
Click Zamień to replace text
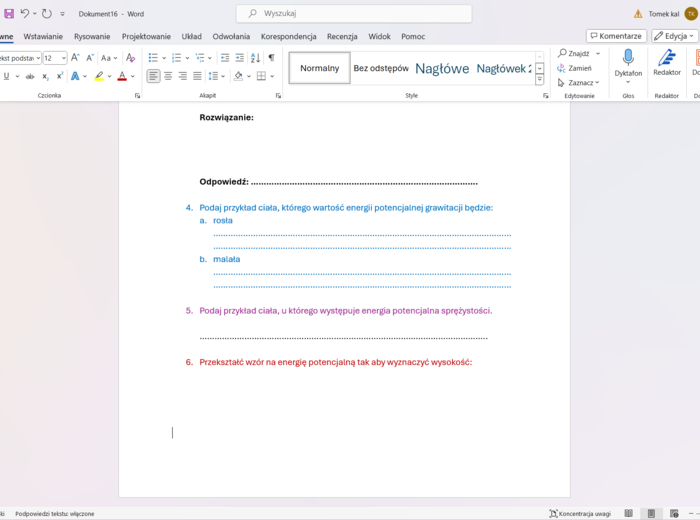tap(575, 68)
